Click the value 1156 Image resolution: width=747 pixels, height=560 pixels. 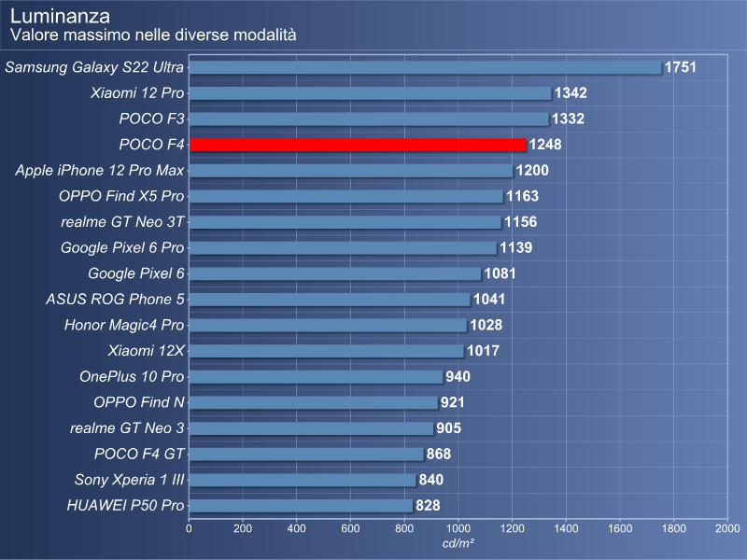(520, 222)
